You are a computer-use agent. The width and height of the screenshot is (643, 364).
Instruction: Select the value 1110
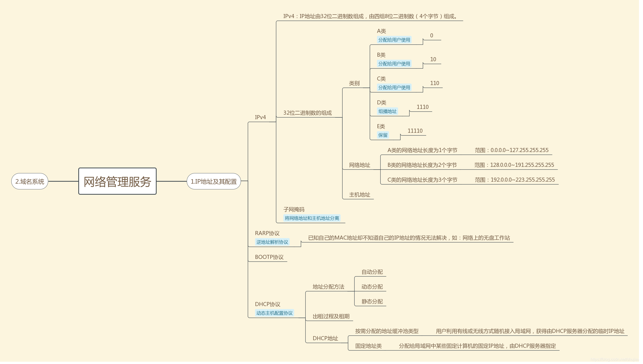click(x=422, y=107)
